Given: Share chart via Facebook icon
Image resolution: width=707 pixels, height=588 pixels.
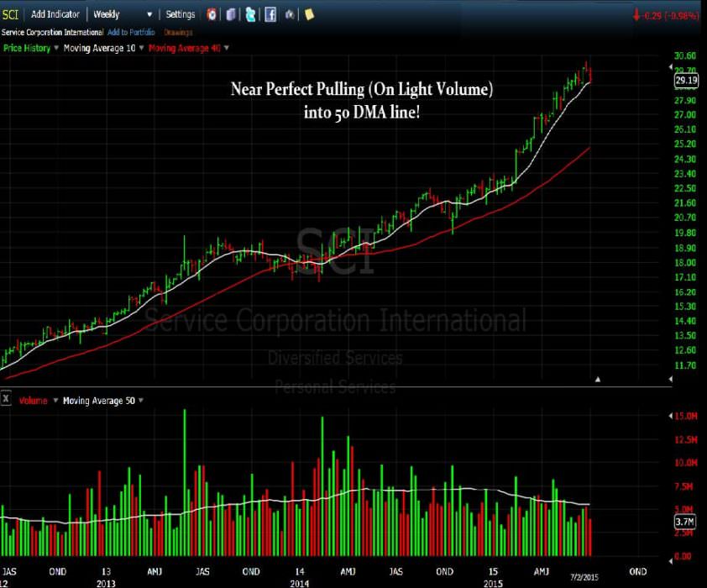Looking at the screenshot, I should (x=270, y=14).
